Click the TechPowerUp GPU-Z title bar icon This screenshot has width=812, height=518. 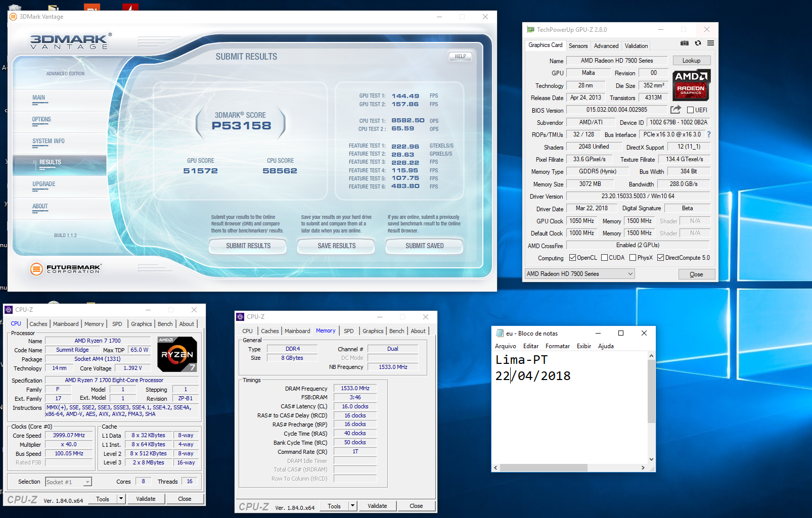point(530,30)
